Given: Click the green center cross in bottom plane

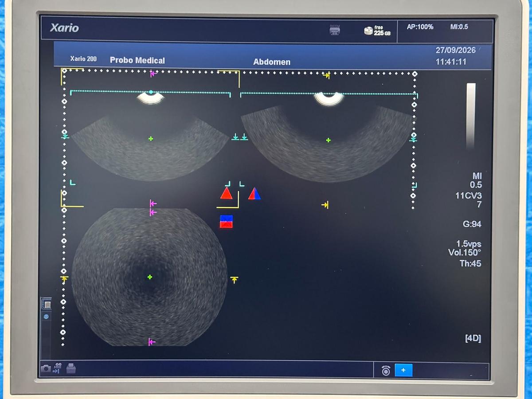Looking at the screenshot, I should pos(150,277).
